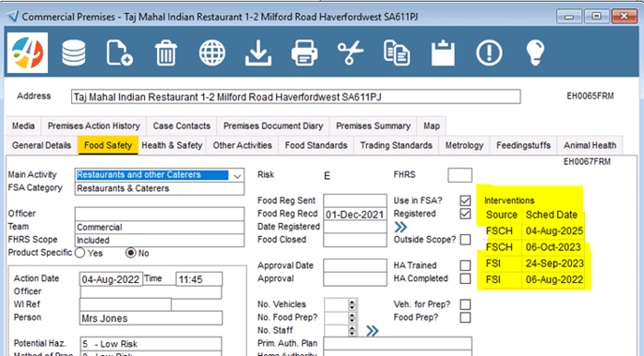The image size is (644, 356).
Task: Open the Premises Action History tab
Action: point(94,126)
